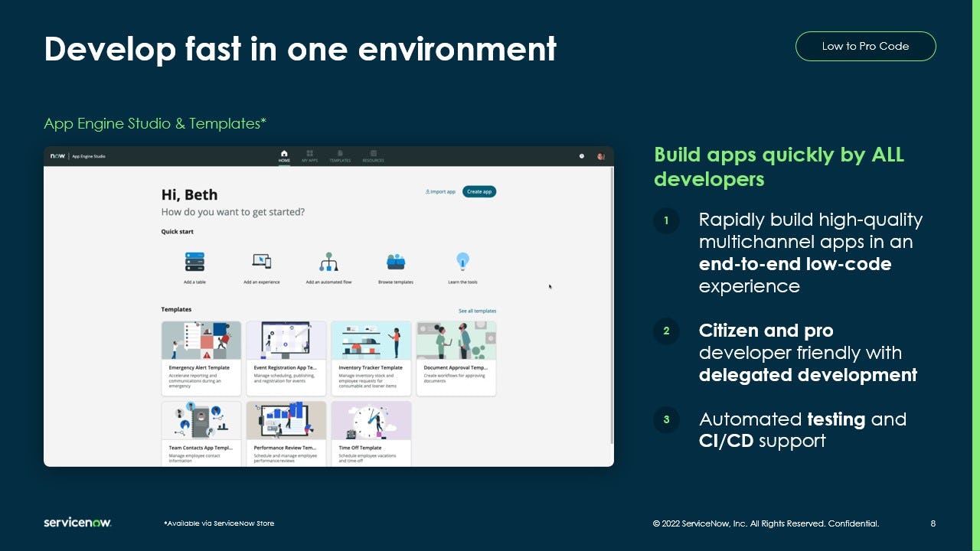Open Browse templates from Quick start
The width and height of the screenshot is (980, 551).
coord(397,260)
